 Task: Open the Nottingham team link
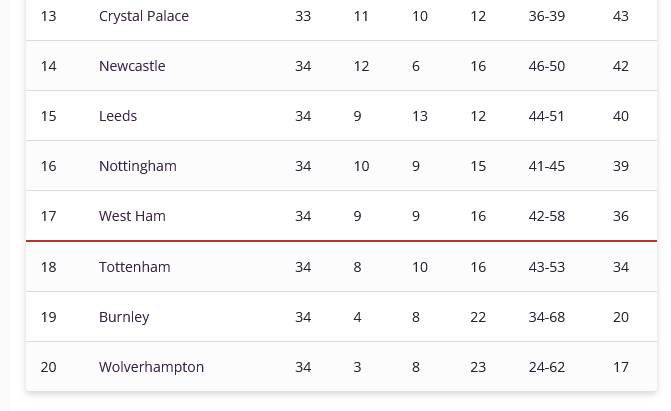pyautogui.click(x=137, y=166)
